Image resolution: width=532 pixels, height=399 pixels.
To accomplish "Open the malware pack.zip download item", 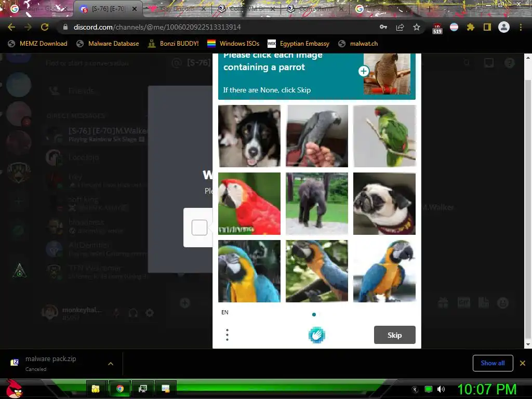I will pyautogui.click(x=51, y=363).
